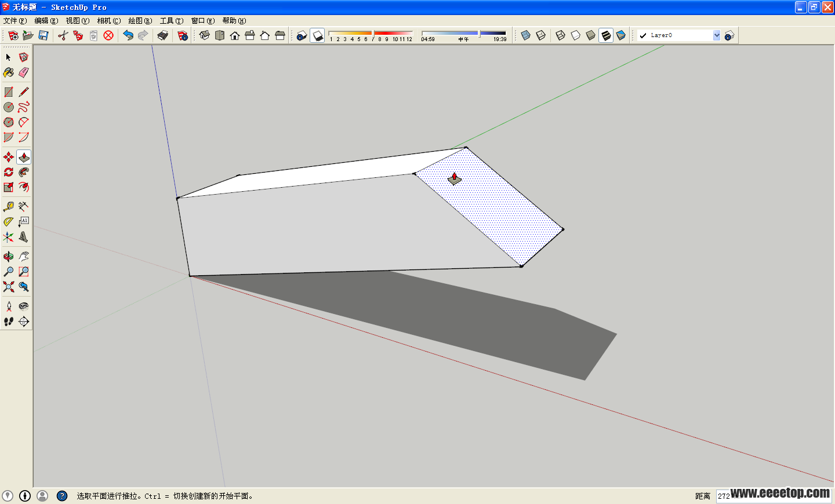Activate the Orbit camera tool

(9, 257)
